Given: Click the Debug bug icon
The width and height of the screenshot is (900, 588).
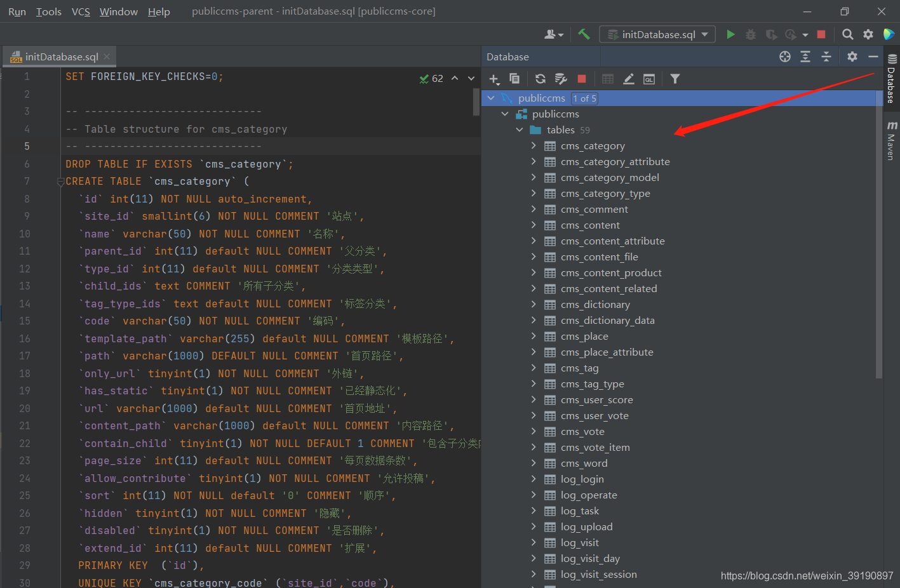Looking at the screenshot, I should (751, 34).
